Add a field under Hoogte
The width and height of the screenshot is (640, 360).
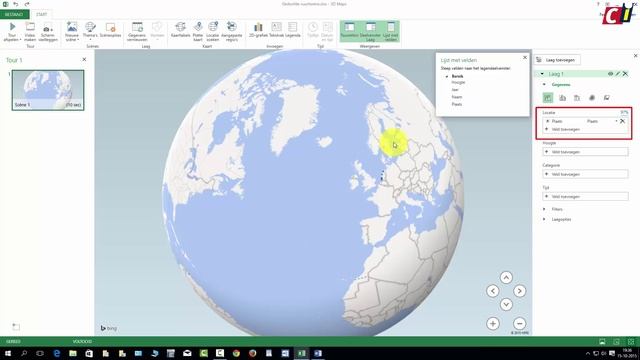click(585, 152)
